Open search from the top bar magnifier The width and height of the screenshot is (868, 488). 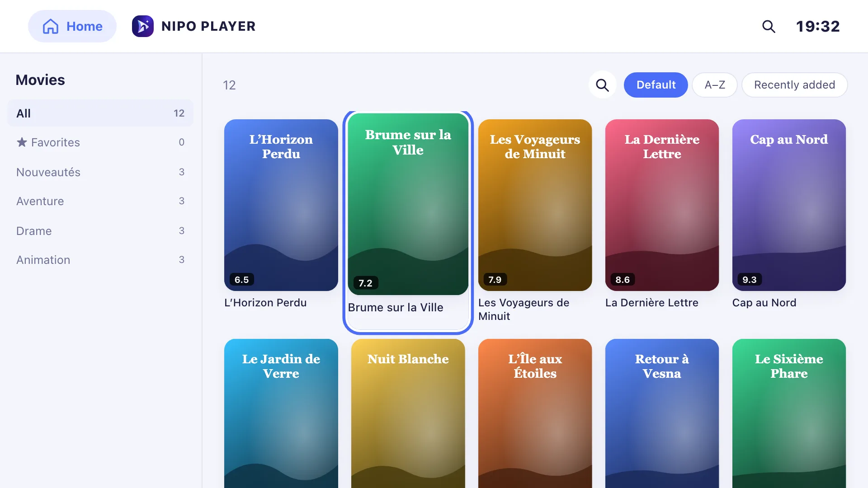coord(769,26)
